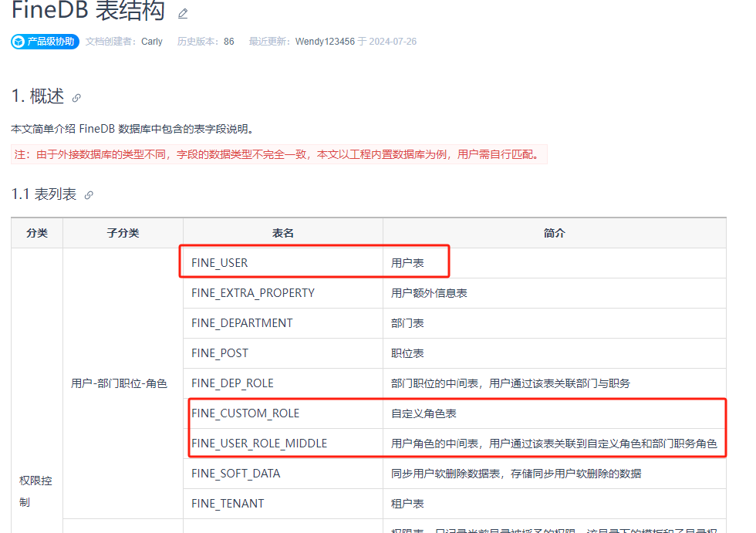Image resolution: width=756 pixels, height=533 pixels.
Task: Select the FINE_POST table name cell
Action: (x=283, y=353)
